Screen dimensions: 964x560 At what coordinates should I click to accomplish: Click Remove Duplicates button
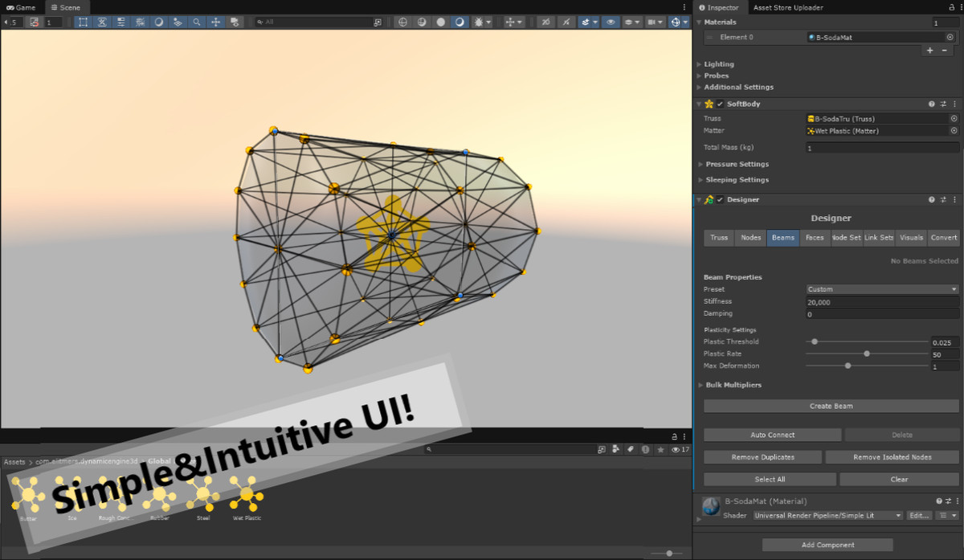click(x=762, y=457)
